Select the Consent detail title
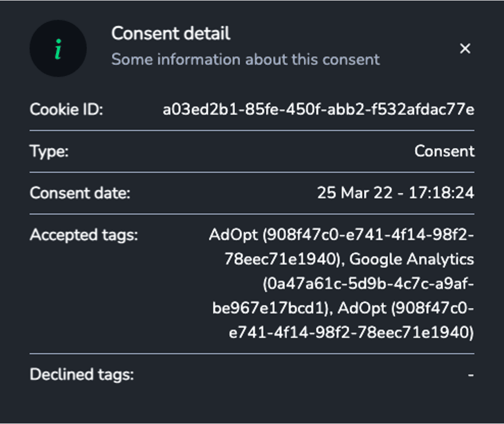This screenshot has height=424, width=504. pyautogui.click(x=171, y=34)
